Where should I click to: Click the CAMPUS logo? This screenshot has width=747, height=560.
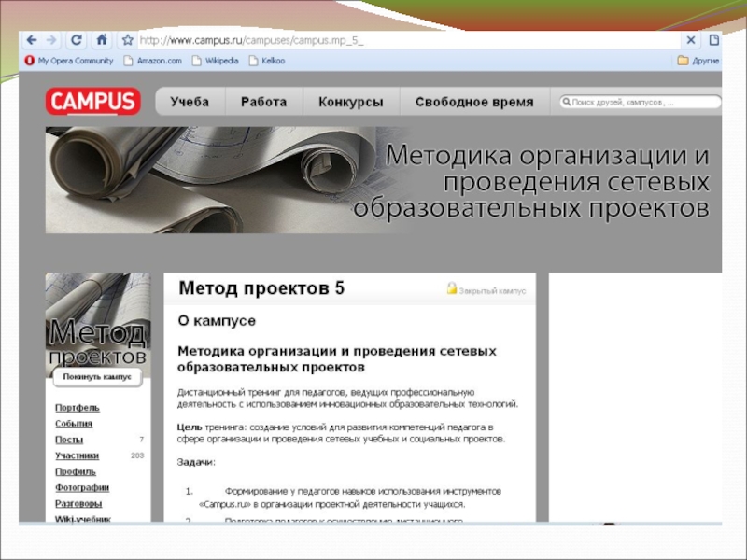(93, 102)
